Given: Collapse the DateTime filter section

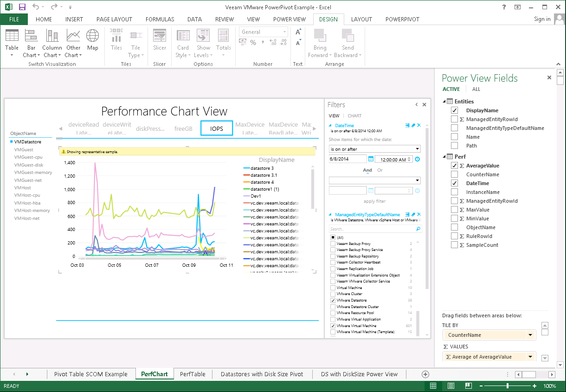Looking at the screenshot, I should (x=330, y=125).
